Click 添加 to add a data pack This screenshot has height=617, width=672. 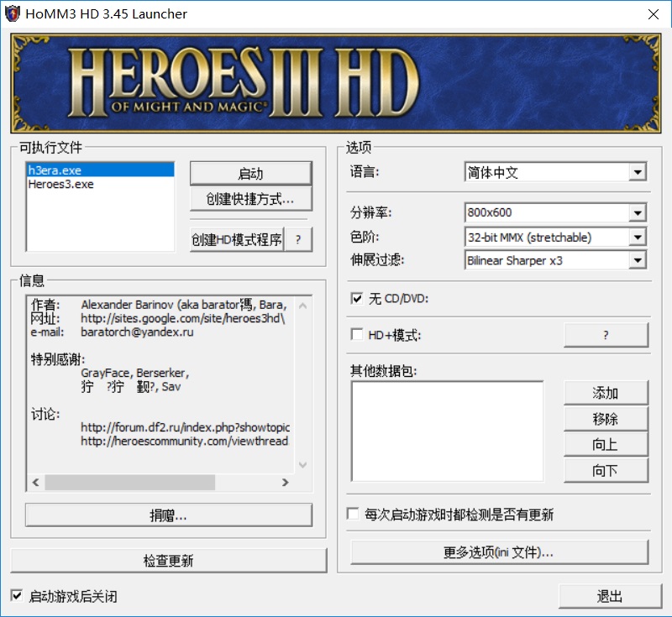click(x=606, y=393)
